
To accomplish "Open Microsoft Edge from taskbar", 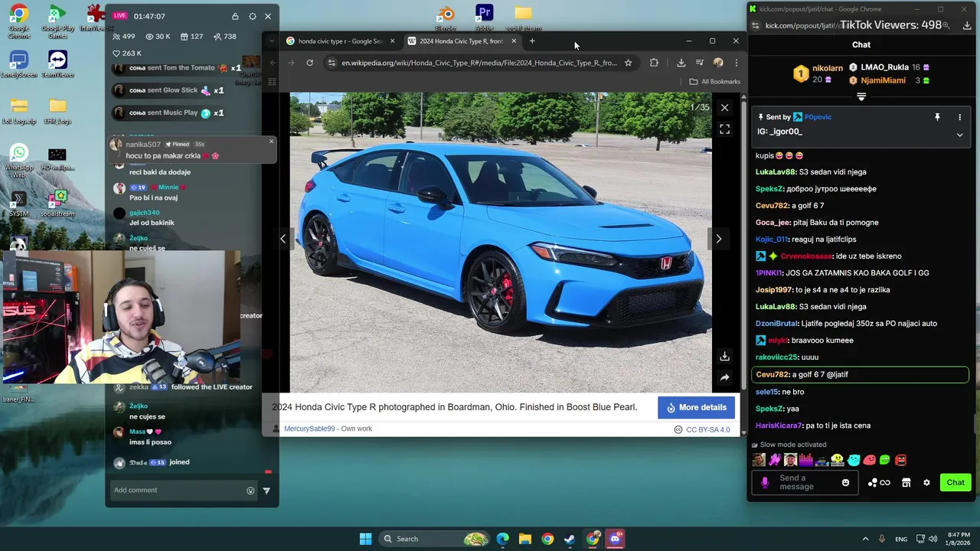I will [x=502, y=539].
